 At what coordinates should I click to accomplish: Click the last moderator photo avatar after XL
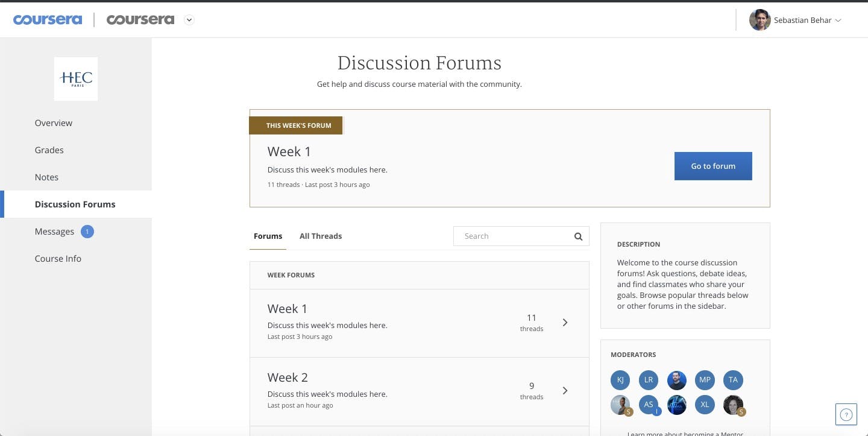point(733,405)
